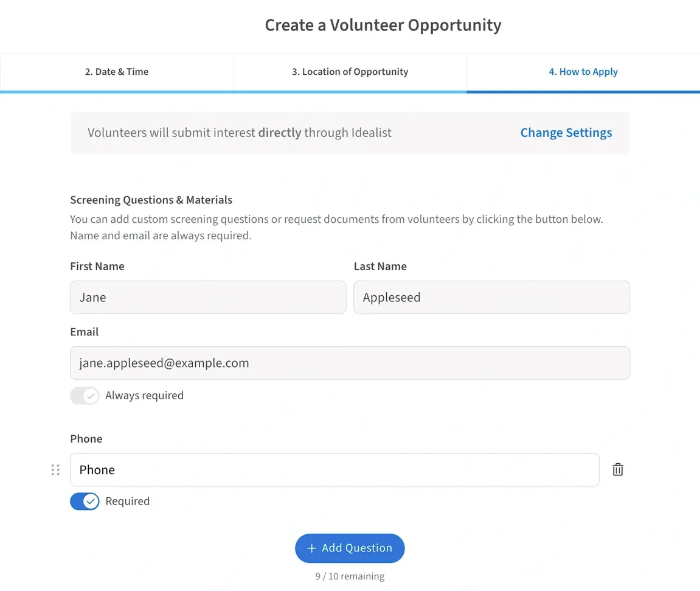Place cursor in the Email address field
Viewport: 700px width, 591px height.
(350, 362)
